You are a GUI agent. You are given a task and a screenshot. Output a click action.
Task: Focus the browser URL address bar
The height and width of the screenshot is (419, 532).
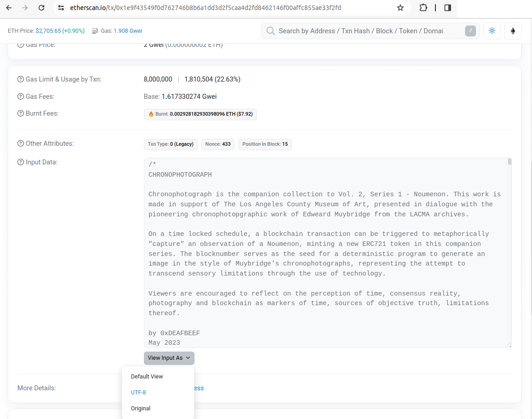[x=205, y=7]
